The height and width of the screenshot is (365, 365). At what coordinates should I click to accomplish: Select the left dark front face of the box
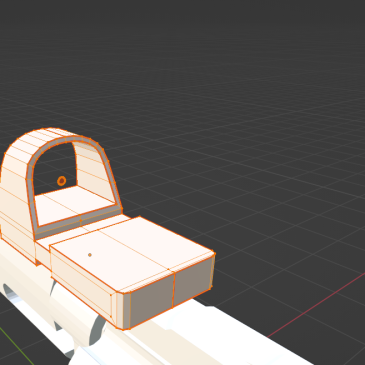152,300
